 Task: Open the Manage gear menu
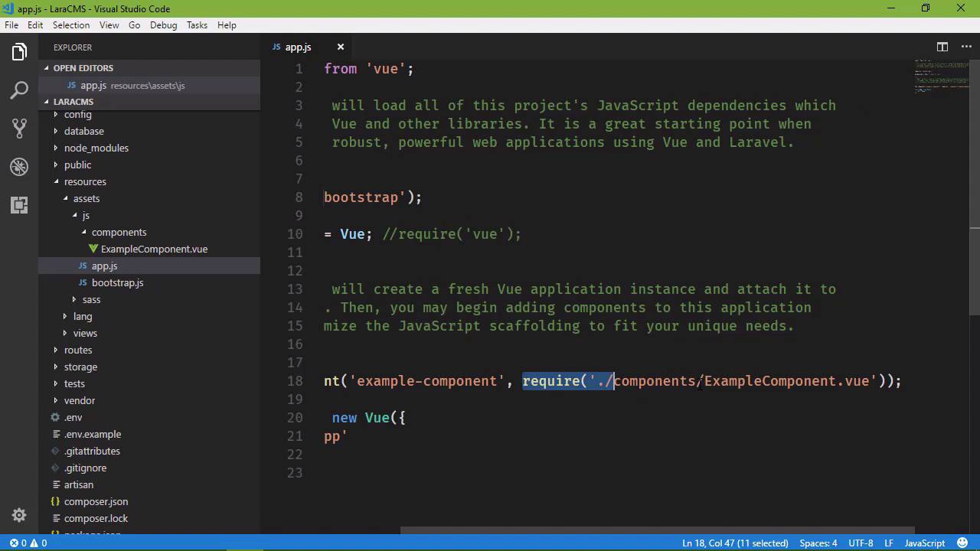pos(19,515)
